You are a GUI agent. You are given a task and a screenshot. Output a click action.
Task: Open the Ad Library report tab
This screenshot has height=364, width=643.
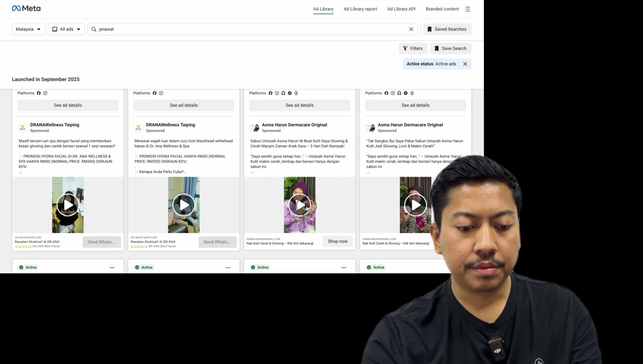(x=360, y=9)
